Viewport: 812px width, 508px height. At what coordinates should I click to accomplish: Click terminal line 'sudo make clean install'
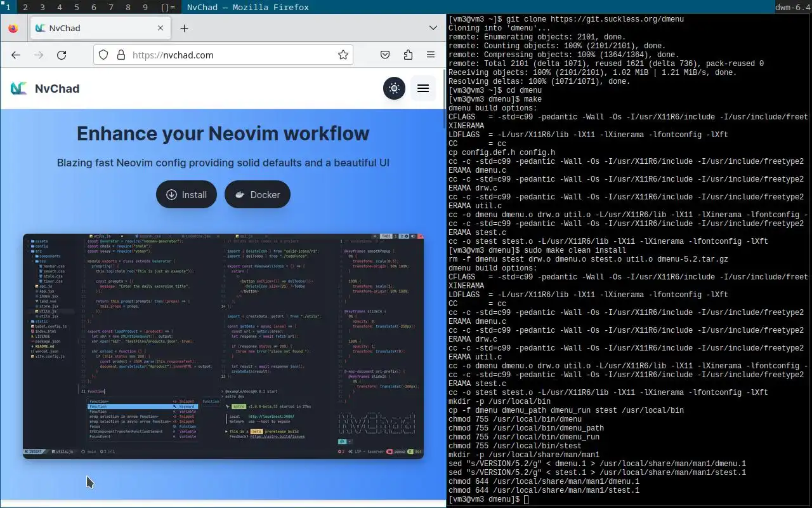pyautogui.click(x=575, y=250)
